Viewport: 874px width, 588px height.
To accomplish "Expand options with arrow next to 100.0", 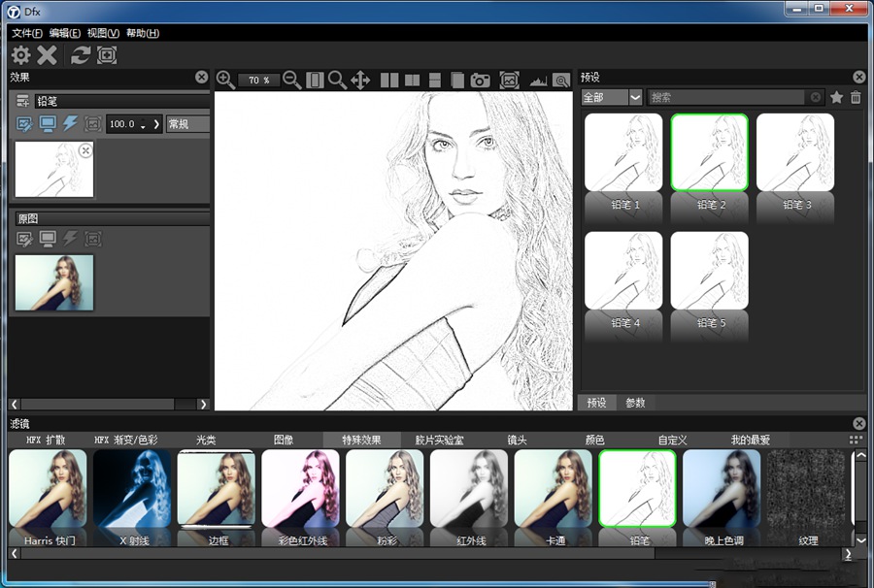I will [156, 124].
